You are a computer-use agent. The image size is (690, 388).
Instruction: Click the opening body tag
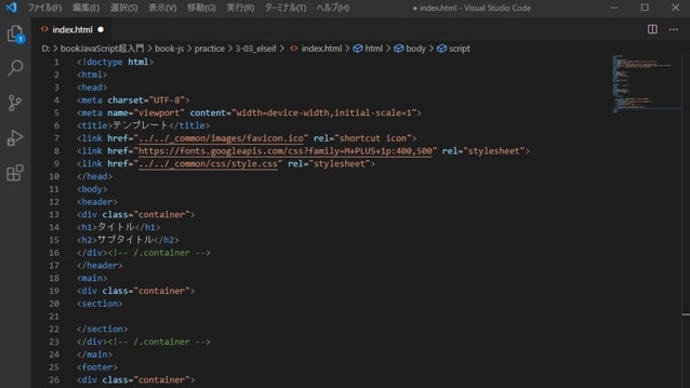click(92, 189)
